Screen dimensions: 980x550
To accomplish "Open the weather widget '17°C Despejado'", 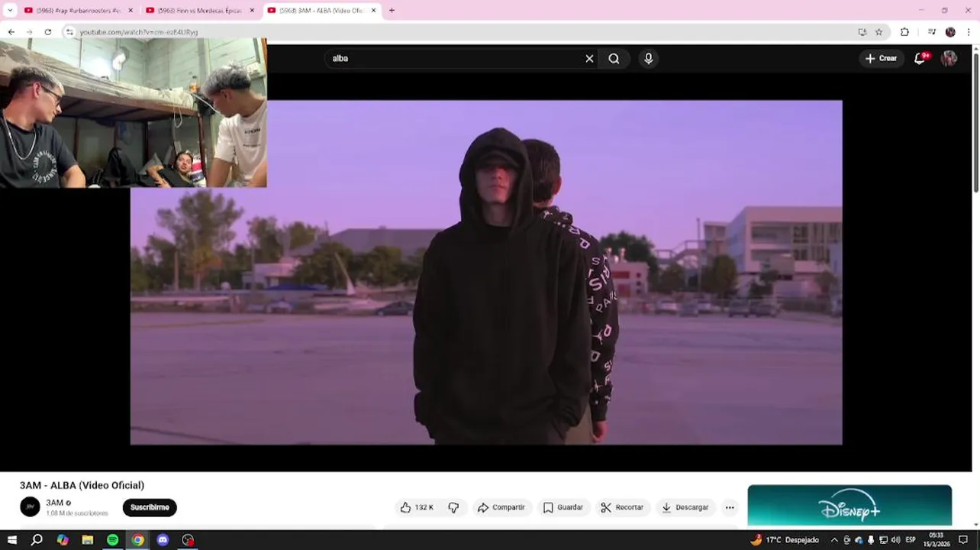I will pyautogui.click(x=784, y=540).
